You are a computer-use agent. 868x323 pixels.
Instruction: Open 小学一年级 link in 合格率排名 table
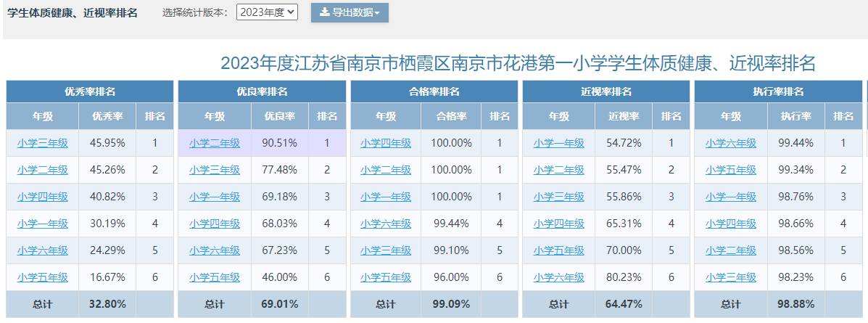386,197
